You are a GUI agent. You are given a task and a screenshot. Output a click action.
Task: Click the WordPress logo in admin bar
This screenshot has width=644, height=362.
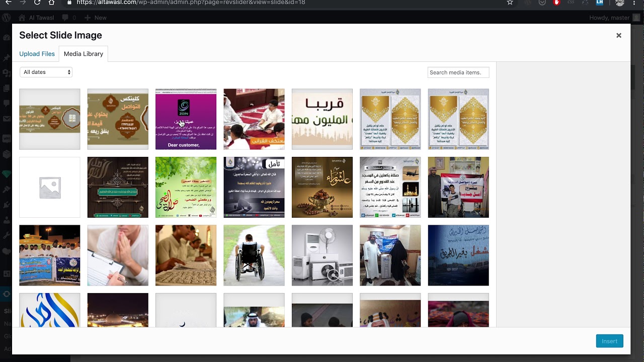coord(7,18)
